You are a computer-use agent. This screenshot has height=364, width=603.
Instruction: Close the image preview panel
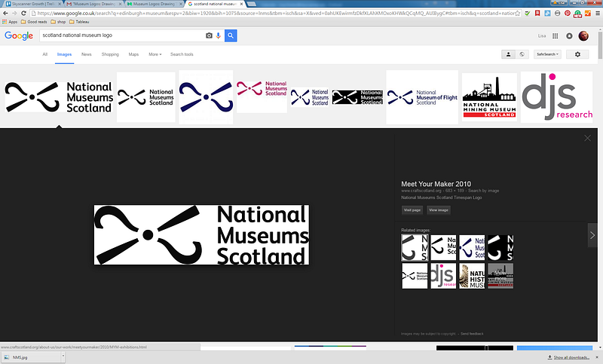click(587, 138)
